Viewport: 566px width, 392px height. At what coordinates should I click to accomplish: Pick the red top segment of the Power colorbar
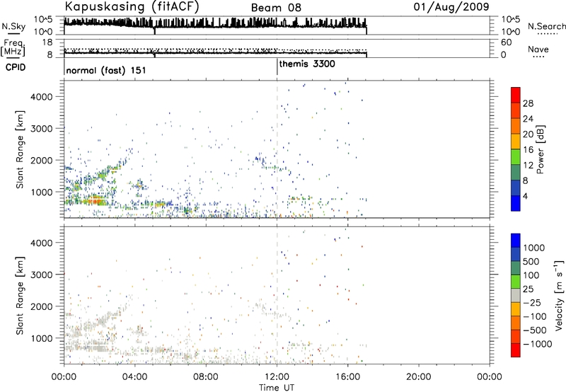click(x=516, y=95)
